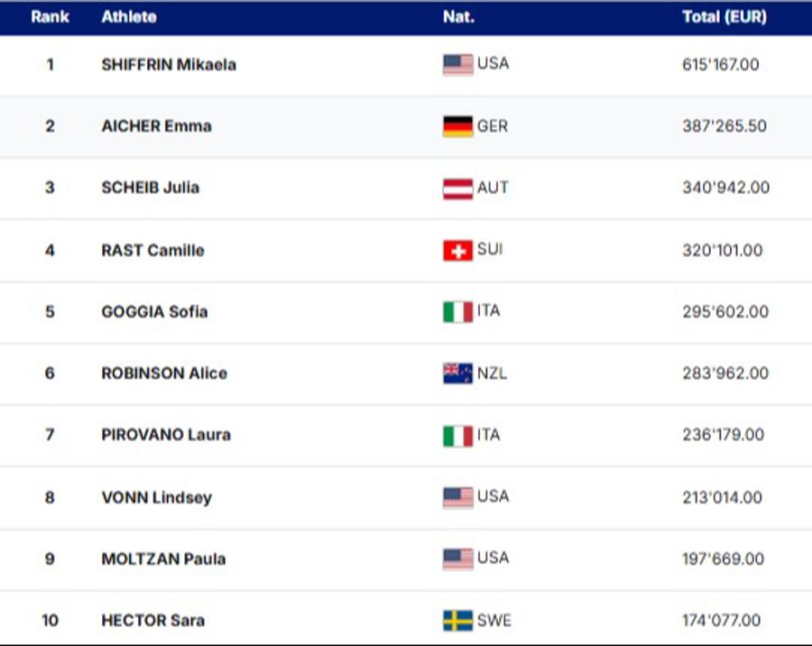Click the Athlete column header
Viewport: 812px width, 646px height.
(128, 17)
